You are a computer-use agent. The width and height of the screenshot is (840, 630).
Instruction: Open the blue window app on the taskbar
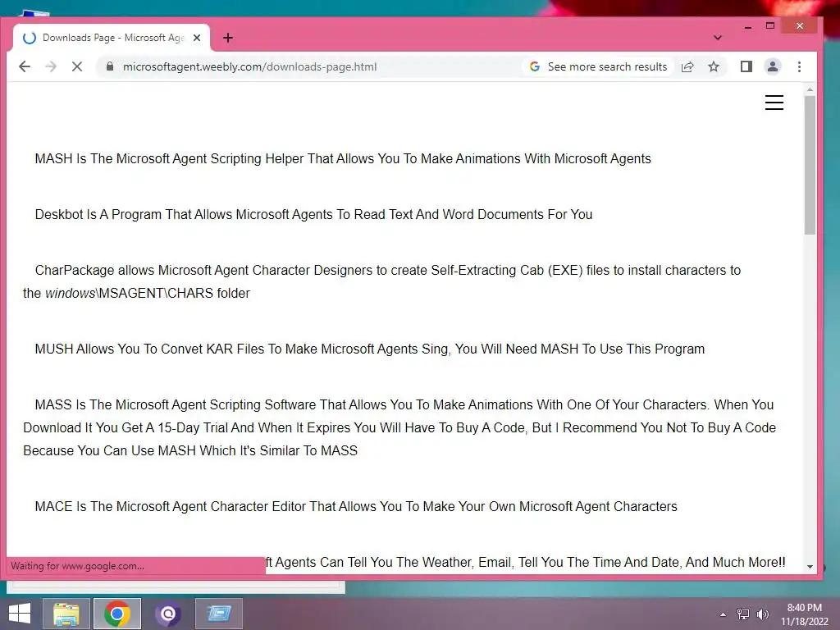219,614
